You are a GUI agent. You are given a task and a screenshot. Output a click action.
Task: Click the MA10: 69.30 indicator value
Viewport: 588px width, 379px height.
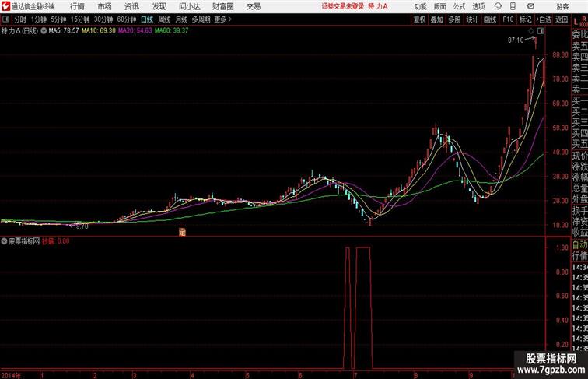(99, 31)
